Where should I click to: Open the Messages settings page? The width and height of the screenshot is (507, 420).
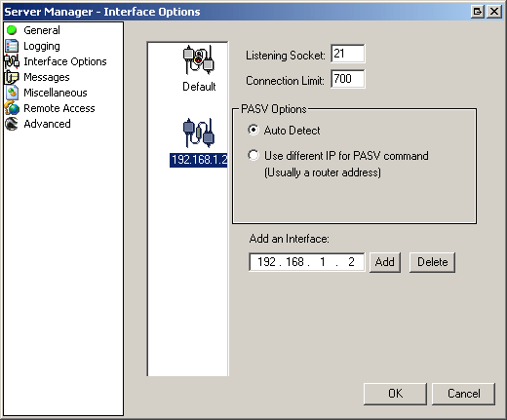click(x=47, y=77)
